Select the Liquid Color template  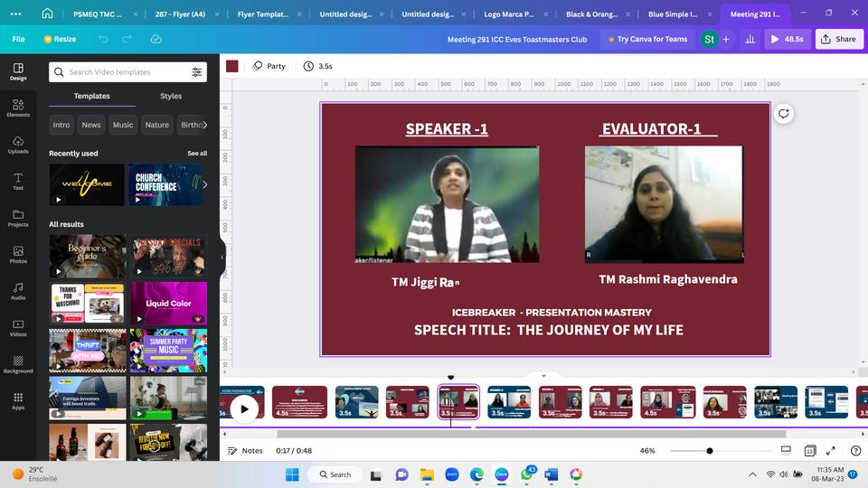pyautogui.click(x=169, y=303)
